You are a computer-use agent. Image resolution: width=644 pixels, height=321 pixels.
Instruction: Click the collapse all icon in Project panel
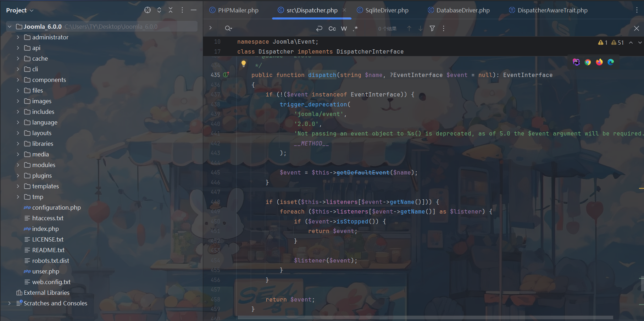pos(171,10)
